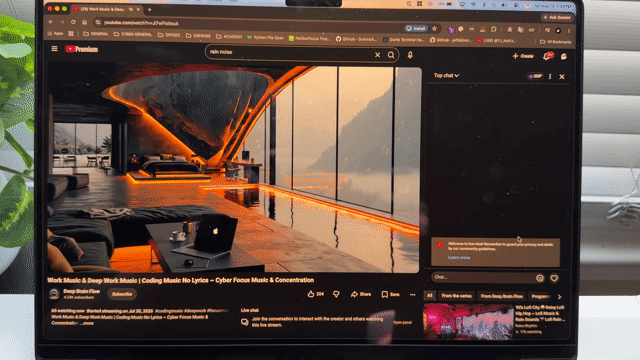Select the From the series chip
Image resolution: width=640 pixels, height=360 pixels.
click(456, 296)
